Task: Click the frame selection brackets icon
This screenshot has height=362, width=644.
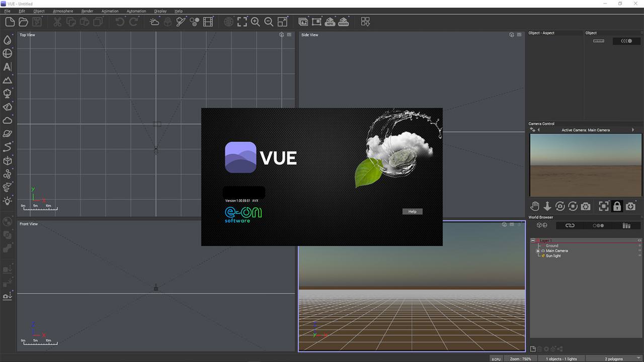Action: pos(243,22)
